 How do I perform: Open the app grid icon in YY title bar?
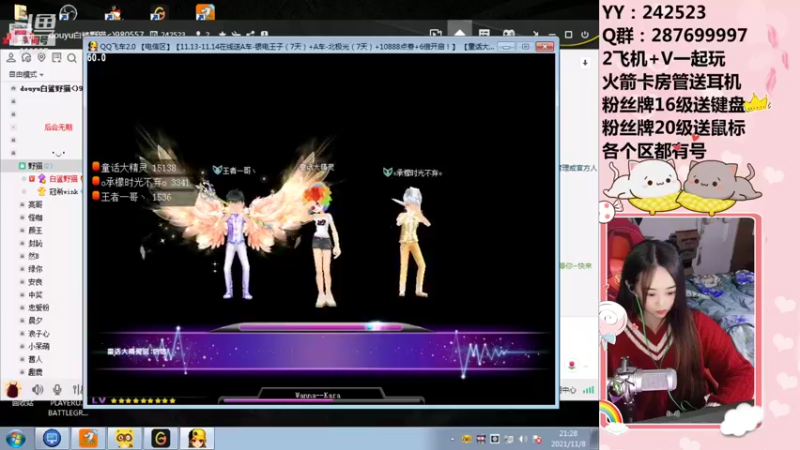pos(484,34)
